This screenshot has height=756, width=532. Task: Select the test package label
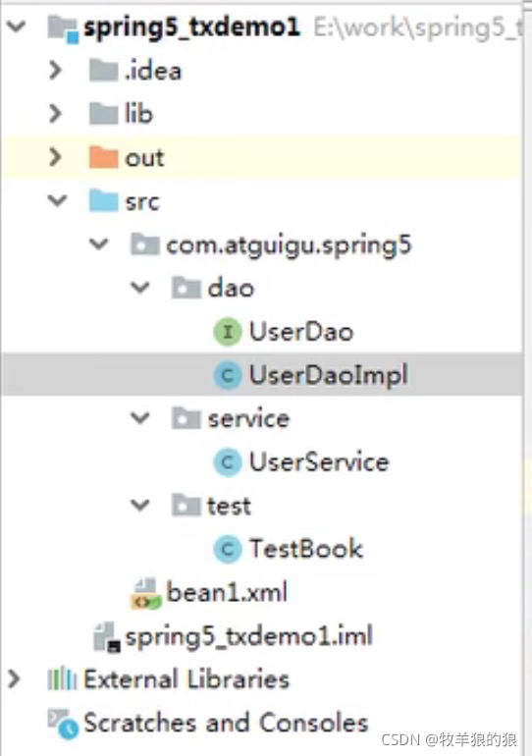(230, 506)
